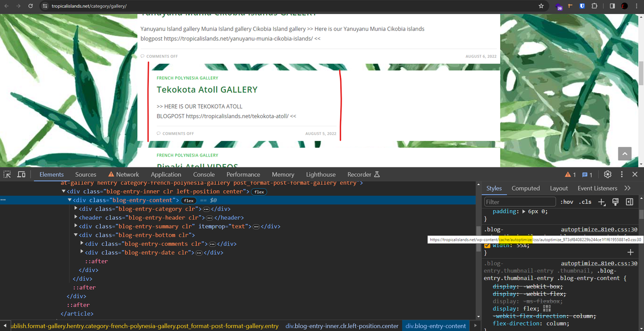Viewport: 644px width, 331px height.
Task: Open DevTools settings gear
Action: click(608, 175)
